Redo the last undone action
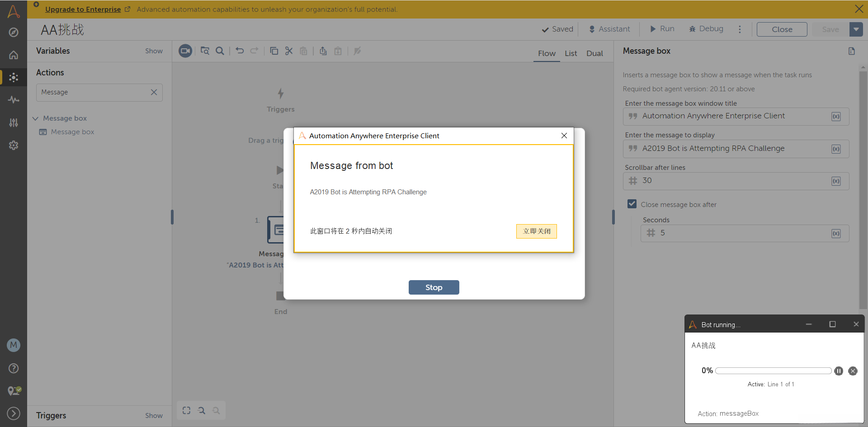This screenshot has height=427, width=868. (x=255, y=51)
